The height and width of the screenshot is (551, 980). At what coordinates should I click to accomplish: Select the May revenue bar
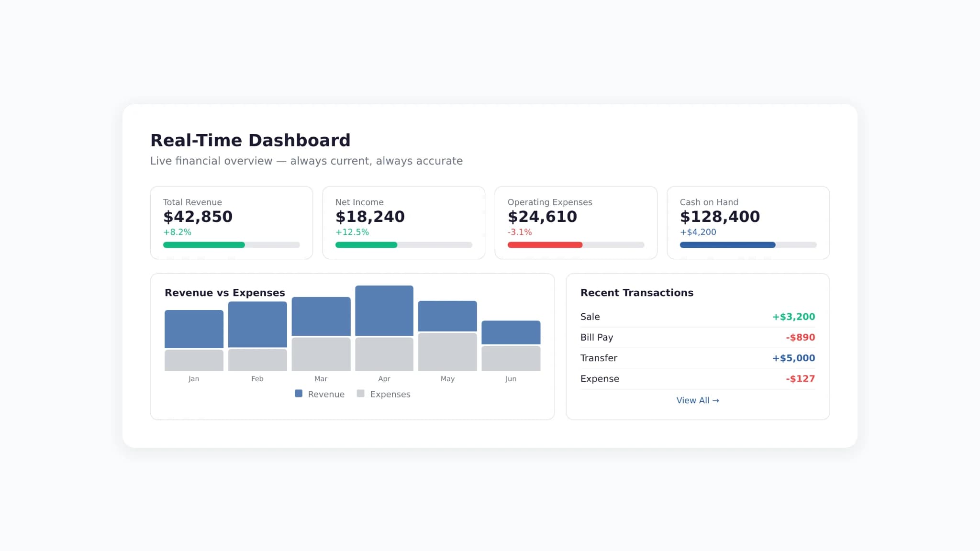[x=447, y=316]
